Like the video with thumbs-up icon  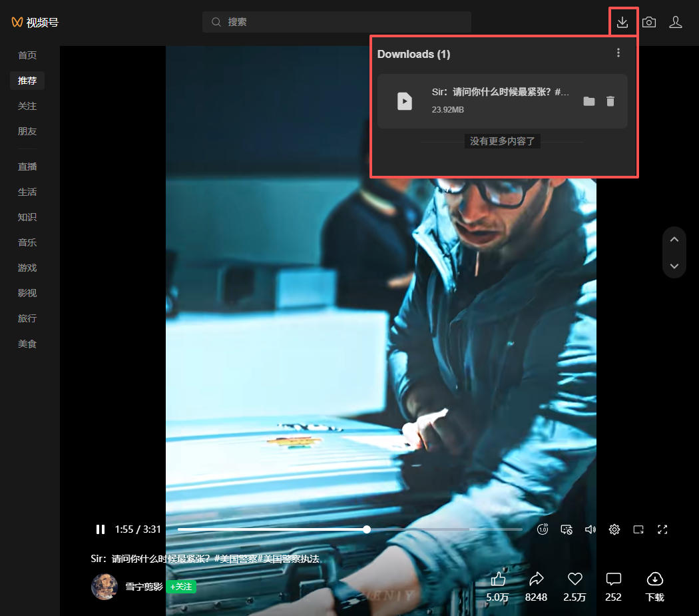click(x=497, y=579)
